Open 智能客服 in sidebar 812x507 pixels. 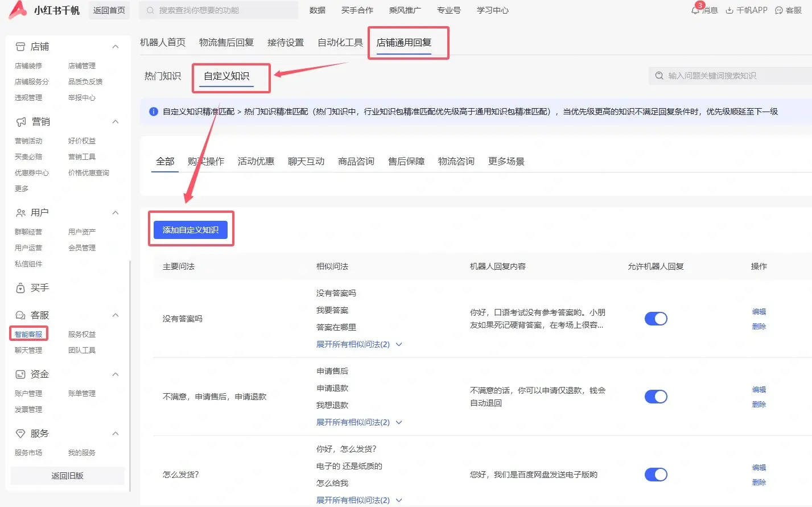pos(28,335)
